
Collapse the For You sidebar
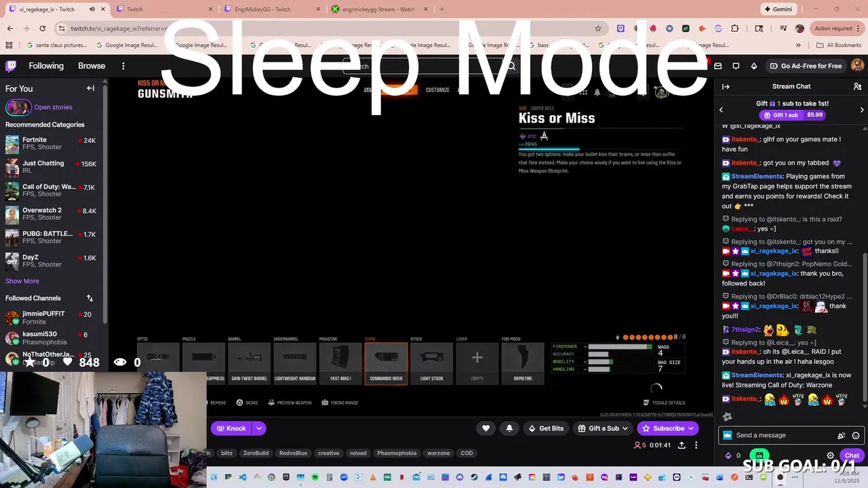coord(90,88)
